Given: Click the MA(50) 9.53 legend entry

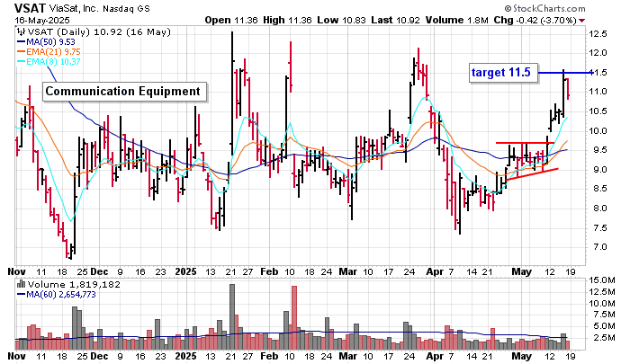Looking at the screenshot, I should coord(46,41).
